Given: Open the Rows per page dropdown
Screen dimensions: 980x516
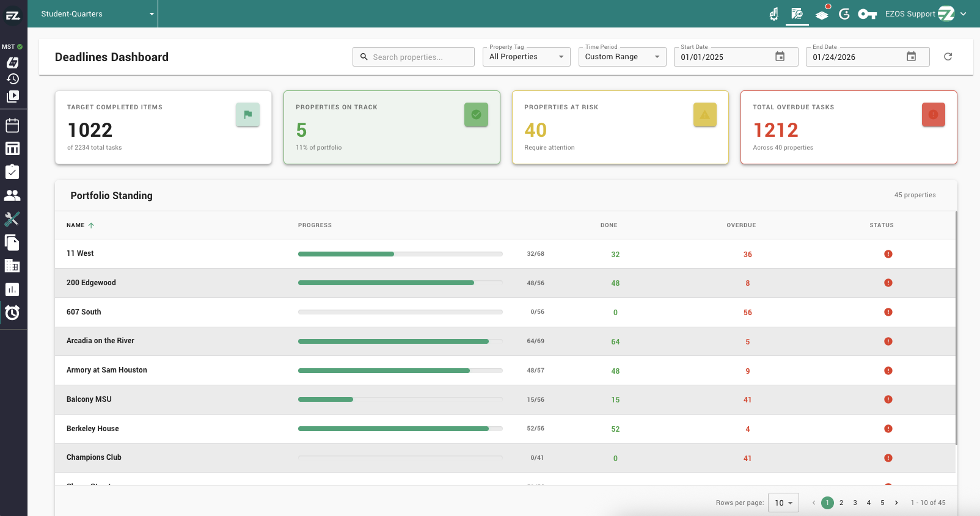Looking at the screenshot, I should tap(783, 503).
